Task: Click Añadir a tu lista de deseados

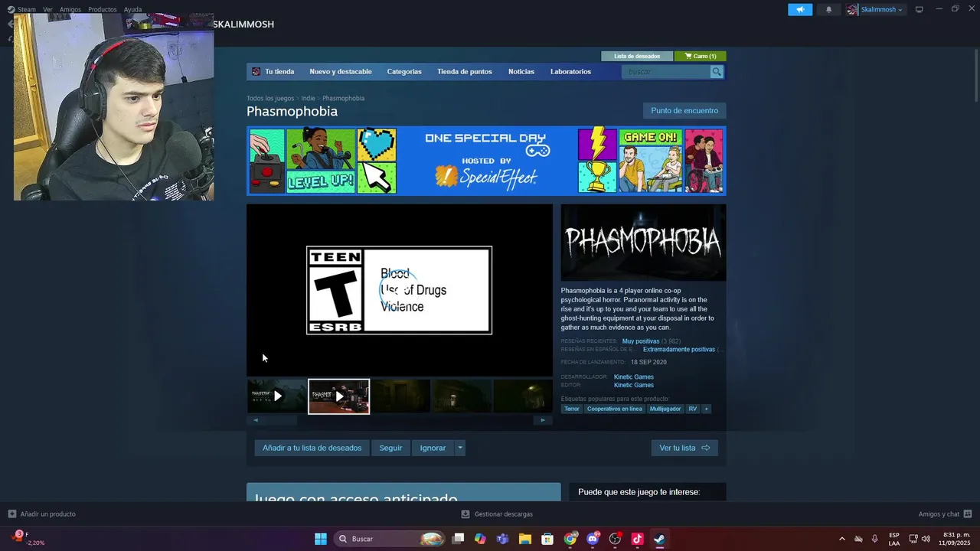Action: coord(312,448)
